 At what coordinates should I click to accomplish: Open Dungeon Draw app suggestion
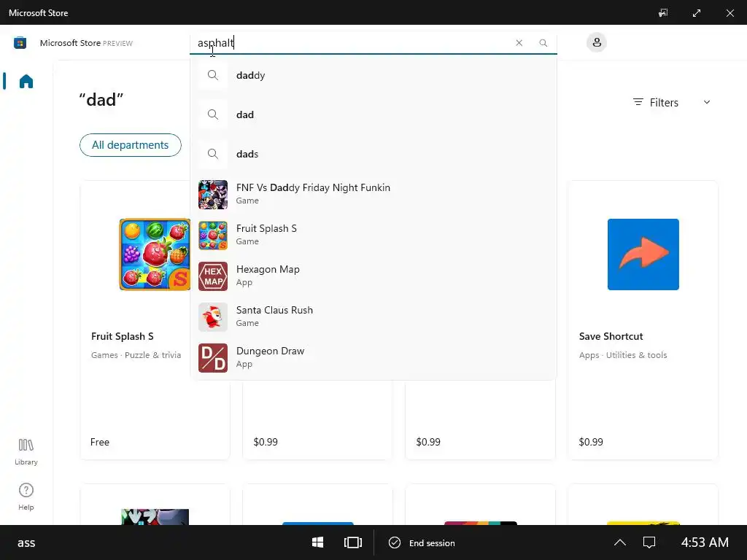pyautogui.click(x=373, y=357)
